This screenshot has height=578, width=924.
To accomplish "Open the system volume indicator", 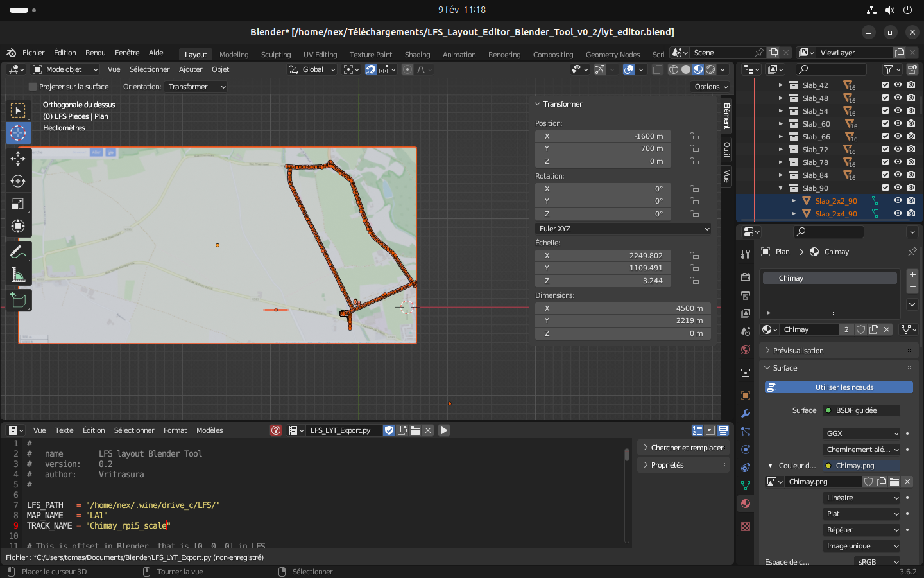I will pyautogui.click(x=889, y=10).
